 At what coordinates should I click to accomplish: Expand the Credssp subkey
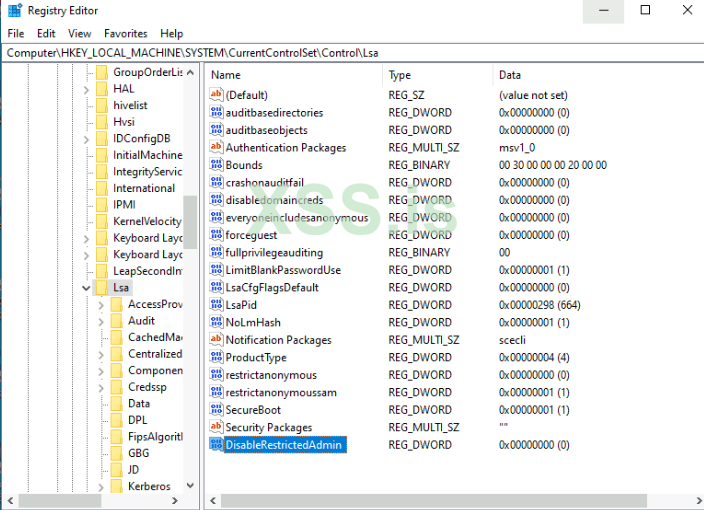(x=101, y=388)
